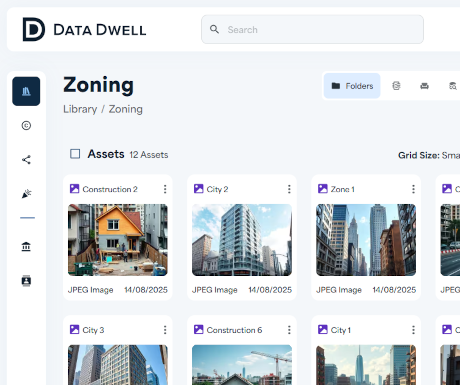Open the City 3 three-dot menu
The width and height of the screenshot is (460, 385).
tap(165, 330)
